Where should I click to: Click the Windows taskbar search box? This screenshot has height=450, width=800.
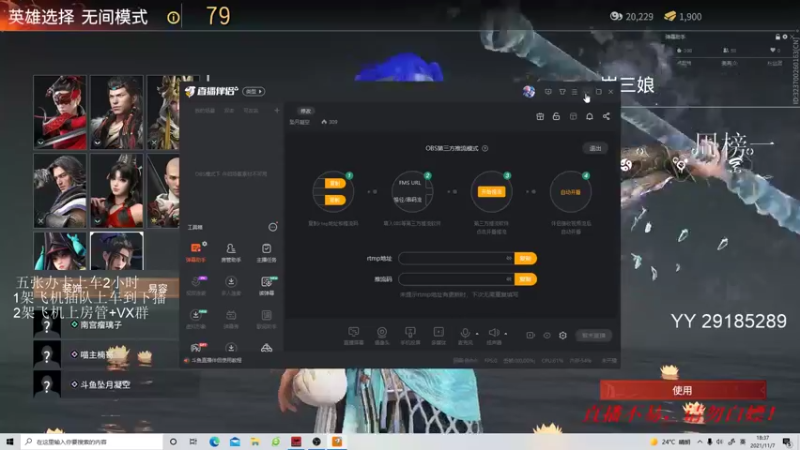(x=92, y=442)
